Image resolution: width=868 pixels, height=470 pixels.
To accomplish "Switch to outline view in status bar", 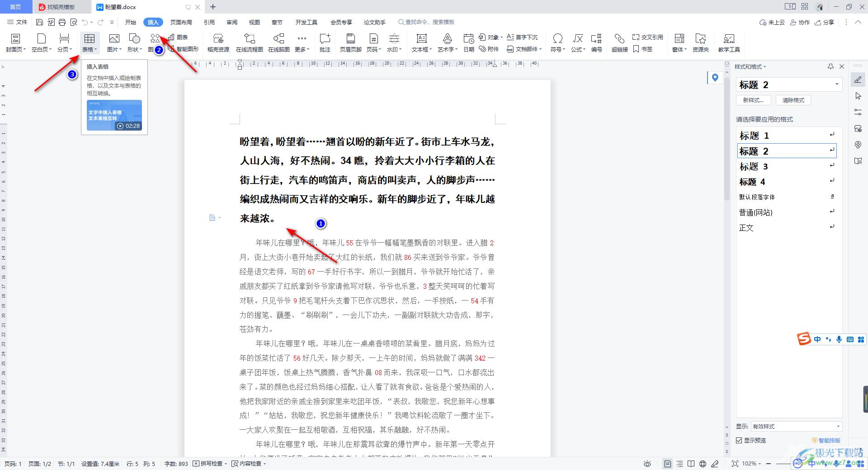I will (x=679, y=464).
